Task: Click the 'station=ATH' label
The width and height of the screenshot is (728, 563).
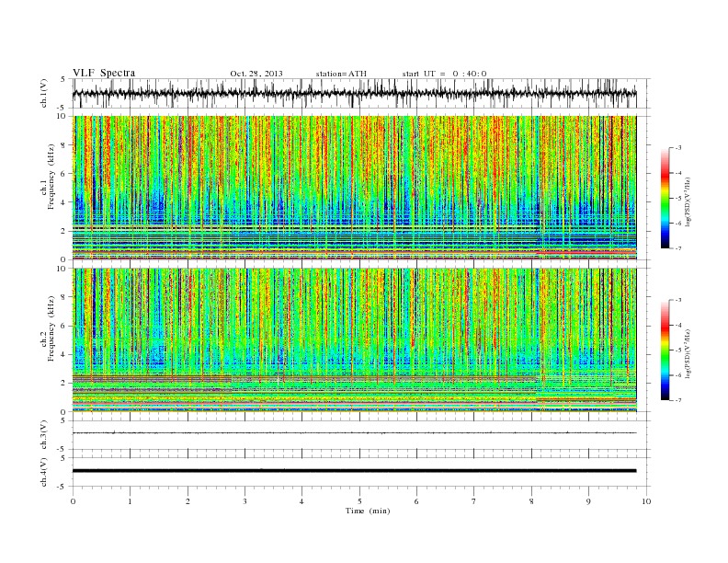Action: pos(341,74)
